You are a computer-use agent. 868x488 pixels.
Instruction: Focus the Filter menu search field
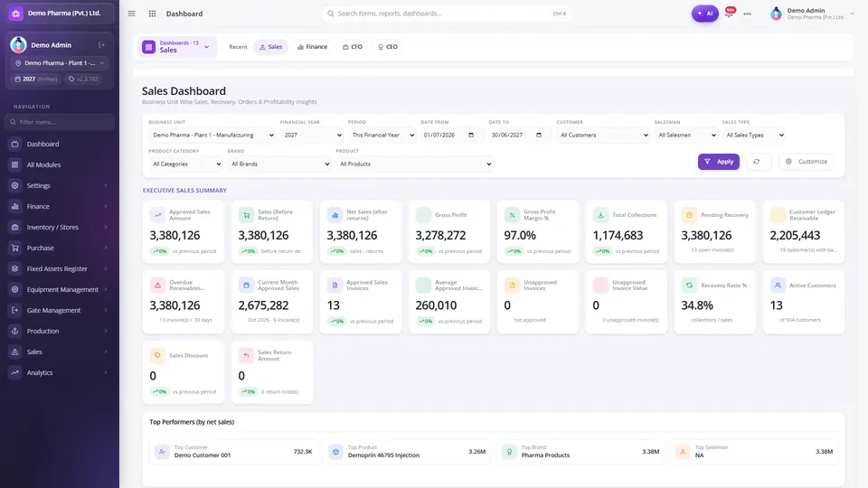(x=60, y=122)
